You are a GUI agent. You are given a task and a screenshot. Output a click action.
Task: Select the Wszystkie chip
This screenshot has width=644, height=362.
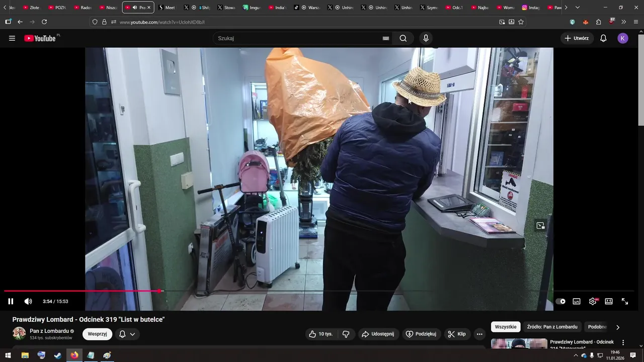pos(506,327)
